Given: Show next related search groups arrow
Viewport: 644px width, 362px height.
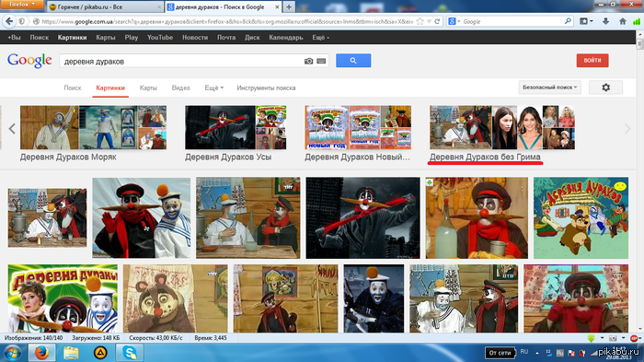Looking at the screenshot, I should pos(627,129).
